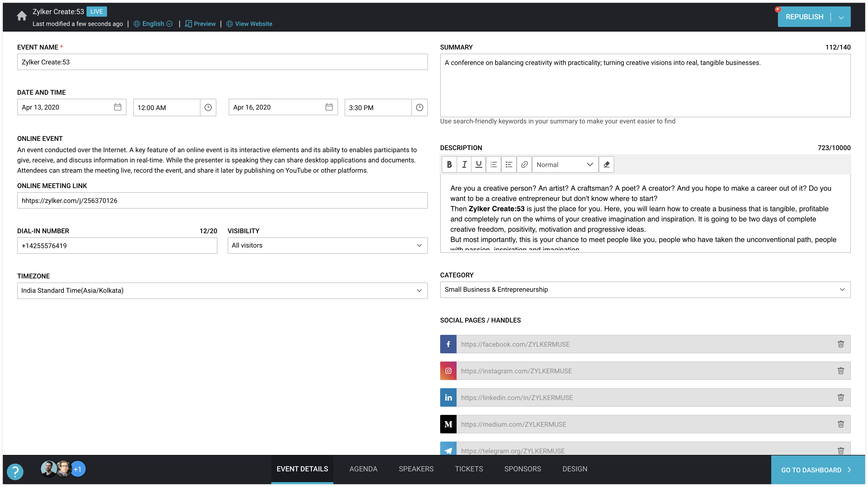Click the clear formatting eraser icon
Screen dimensions: 868x487
tap(606, 165)
